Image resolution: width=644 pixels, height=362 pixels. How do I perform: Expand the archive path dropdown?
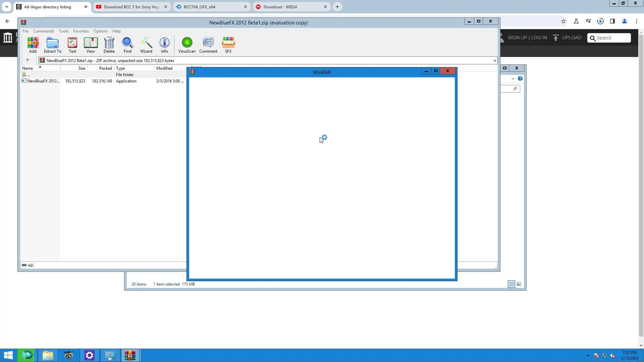point(494,61)
